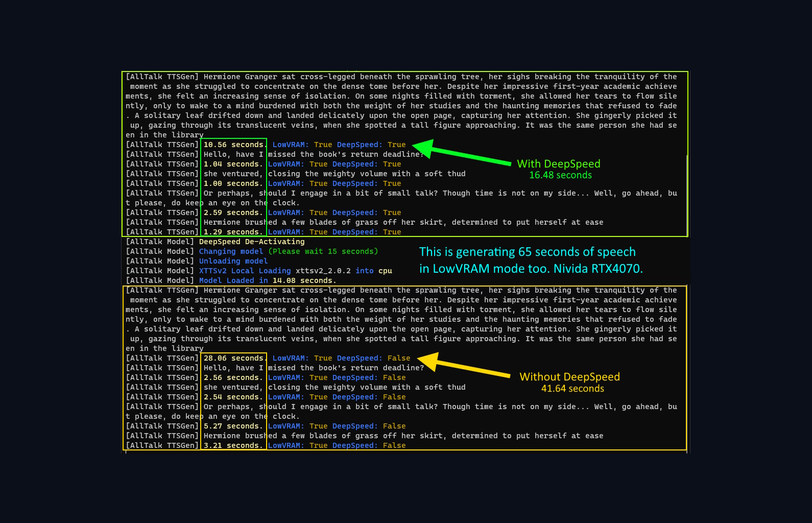Click the 'With DeepSpeed' green annotation label
Viewport: 812px width, 523px height.
pos(559,164)
